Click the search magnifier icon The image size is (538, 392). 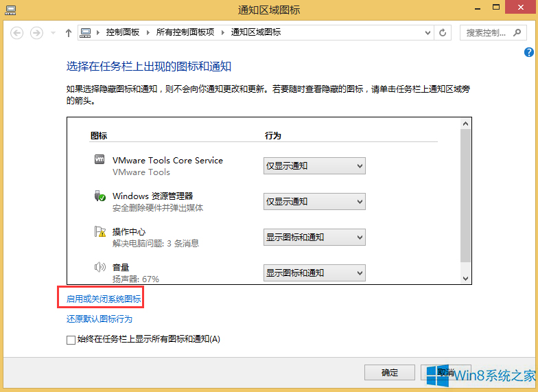pyautogui.click(x=517, y=33)
